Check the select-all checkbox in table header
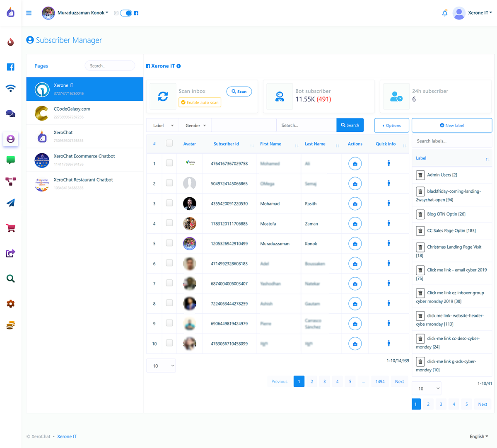497x448 pixels. pyautogui.click(x=169, y=143)
